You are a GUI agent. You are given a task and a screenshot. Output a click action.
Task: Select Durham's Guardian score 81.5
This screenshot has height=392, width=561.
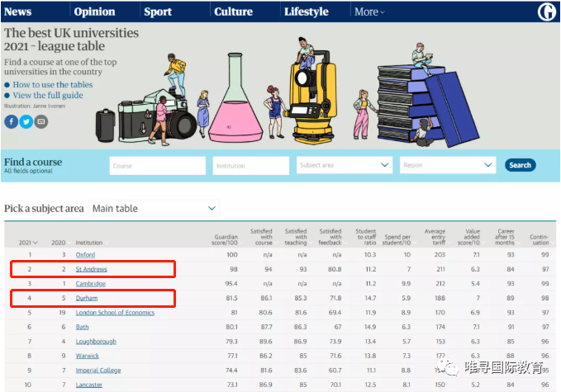coord(232,298)
